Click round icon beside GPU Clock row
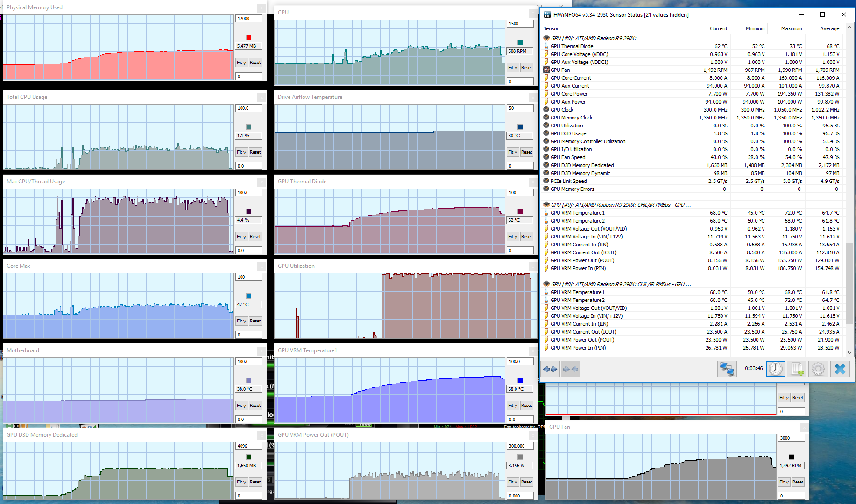The image size is (856, 504). coord(546,110)
